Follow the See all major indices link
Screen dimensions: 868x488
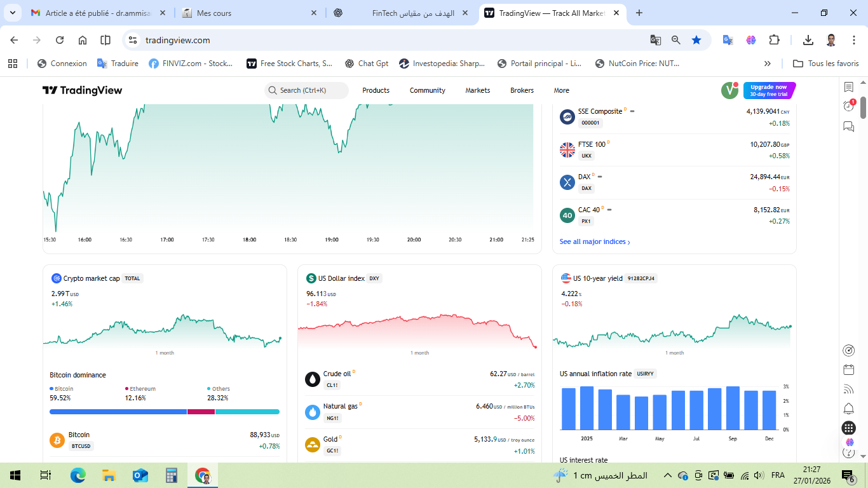click(x=595, y=242)
